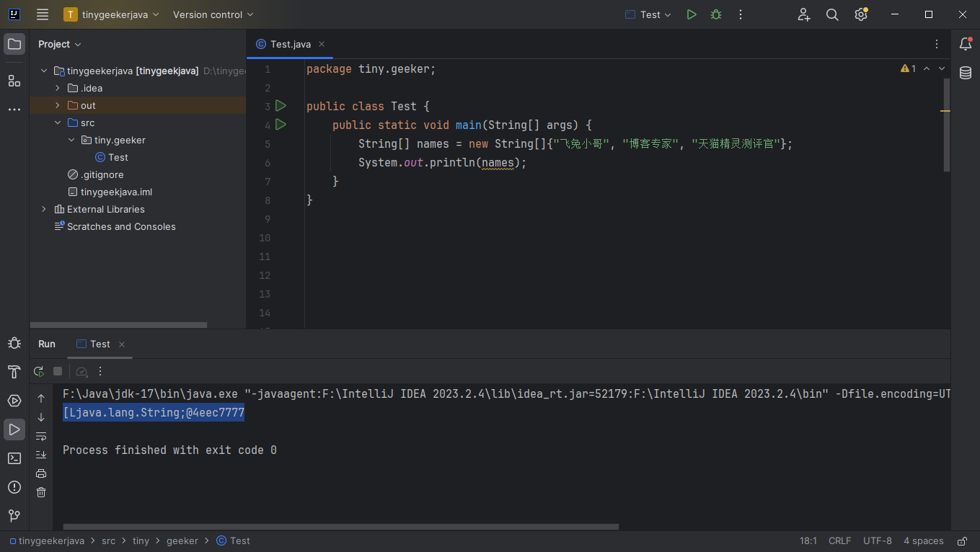Click the warning count indicator
Screen dimensions: 980x552
(908, 68)
